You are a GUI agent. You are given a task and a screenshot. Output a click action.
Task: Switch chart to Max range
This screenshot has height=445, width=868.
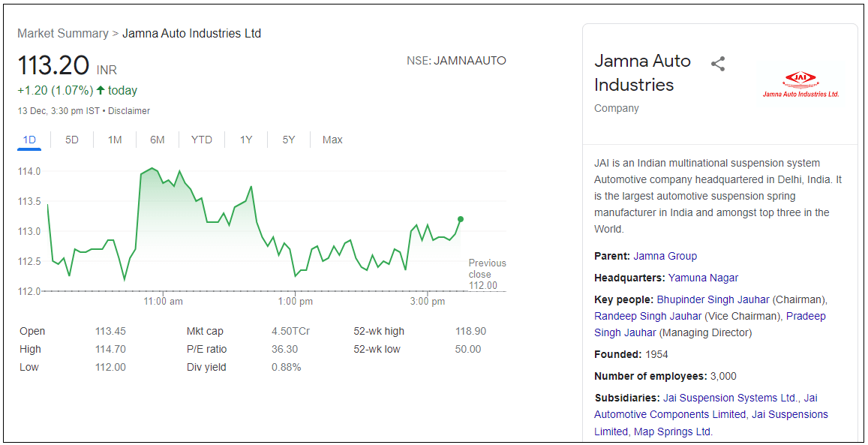point(332,140)
